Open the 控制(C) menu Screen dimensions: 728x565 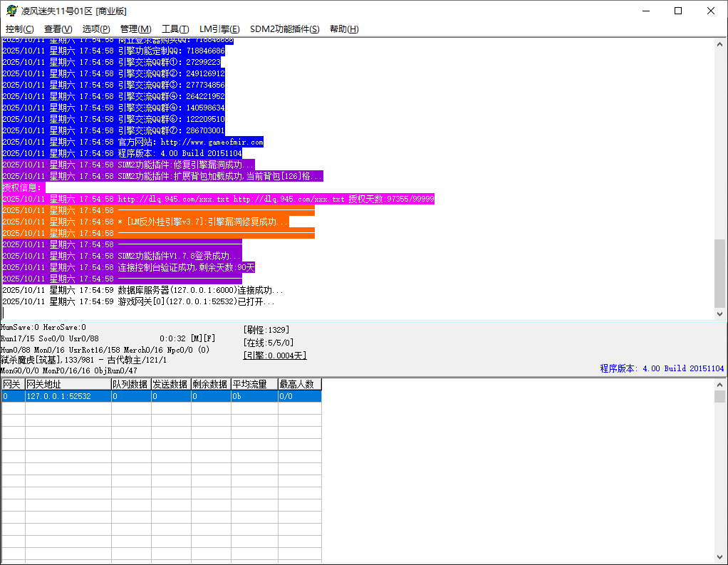point(19,29)
